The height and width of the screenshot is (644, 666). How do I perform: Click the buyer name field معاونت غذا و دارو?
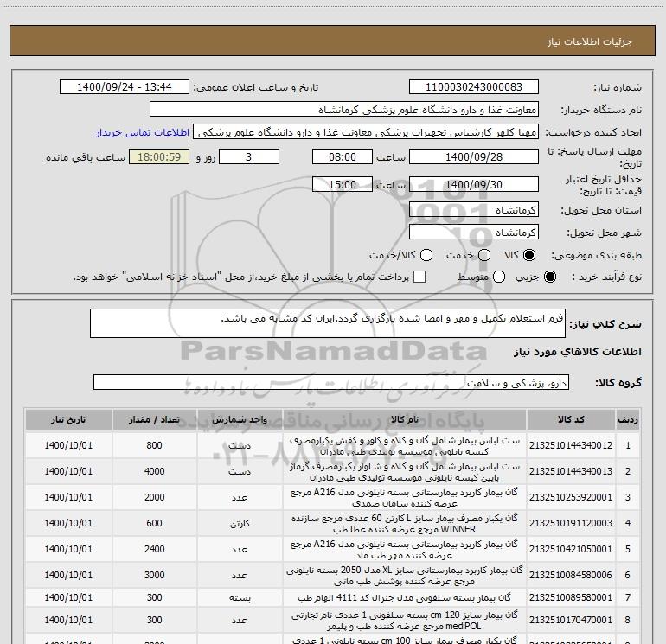coord(344,109)
